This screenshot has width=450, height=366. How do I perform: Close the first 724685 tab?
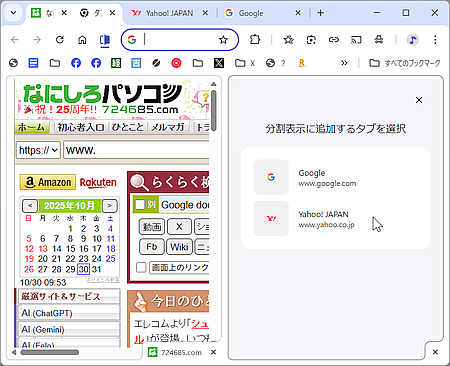coord(64,13)
